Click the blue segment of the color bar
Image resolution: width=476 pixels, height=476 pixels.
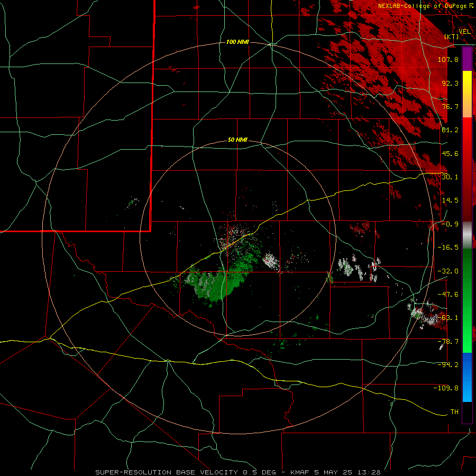[x=467, y=377]
